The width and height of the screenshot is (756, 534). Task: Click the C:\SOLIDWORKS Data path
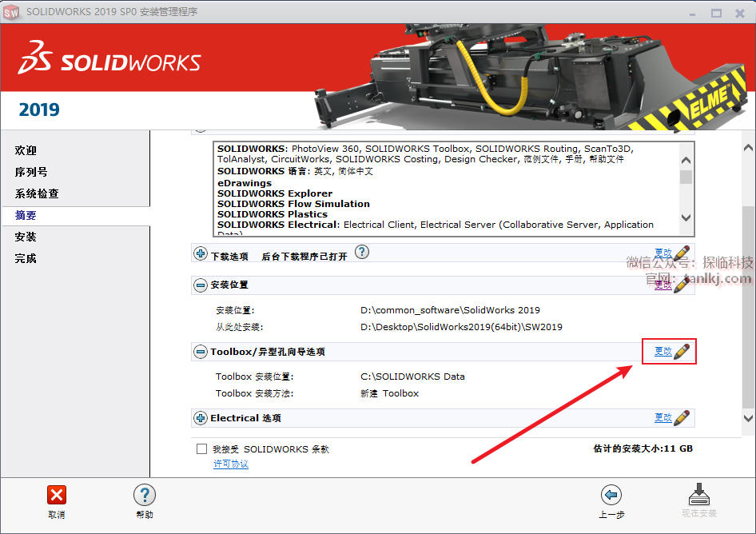pos(412,377)
